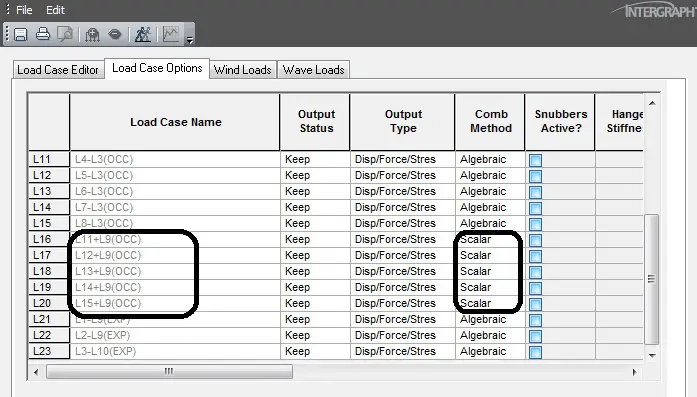Open Output Type cell for row L20
697x397 pixels.
click(403, 303)
